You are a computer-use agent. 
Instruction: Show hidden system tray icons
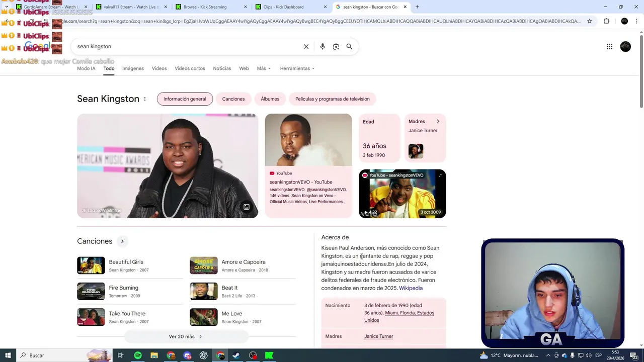[548, 355]
